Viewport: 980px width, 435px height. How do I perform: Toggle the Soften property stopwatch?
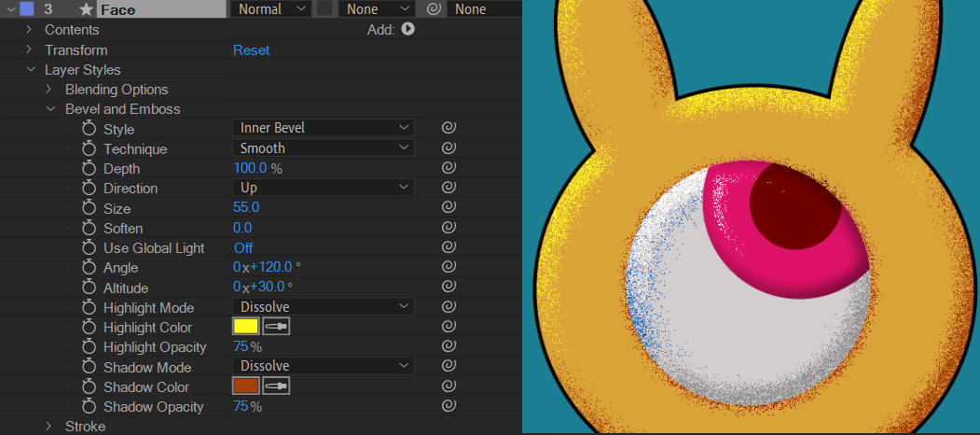pos(90,229)
